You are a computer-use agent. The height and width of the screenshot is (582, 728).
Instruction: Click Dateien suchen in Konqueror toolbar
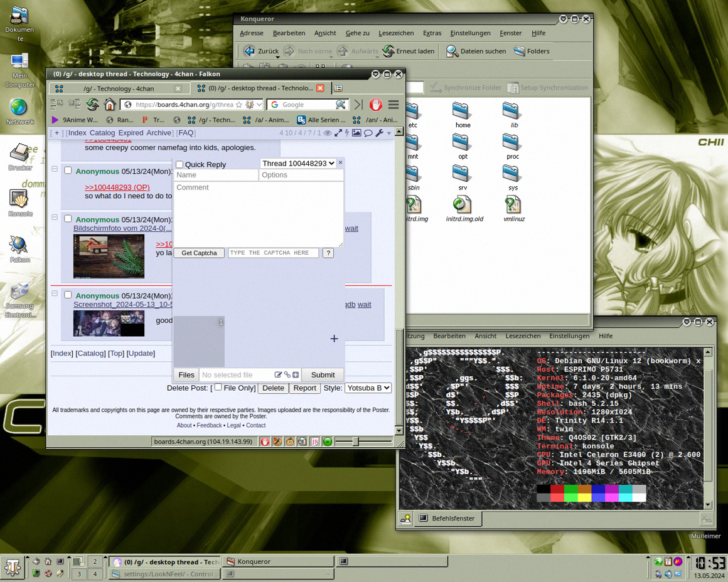click(476, 51)
